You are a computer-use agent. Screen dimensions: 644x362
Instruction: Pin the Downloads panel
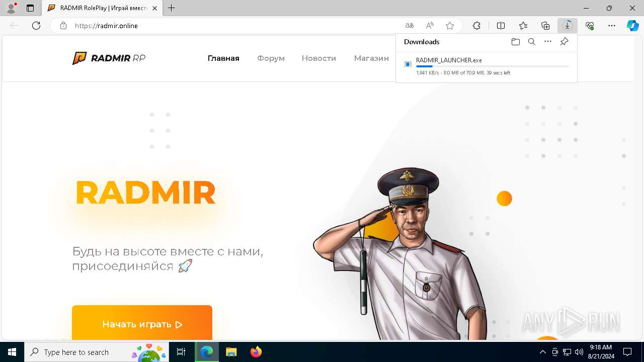pyautogui.click(x=565, y=42)
